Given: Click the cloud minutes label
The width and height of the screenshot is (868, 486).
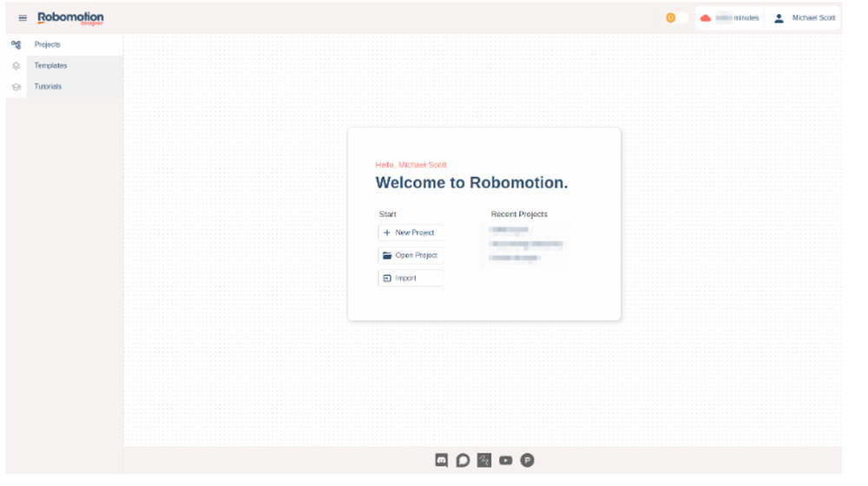Looking at the screenshot, I should (737, 18).
